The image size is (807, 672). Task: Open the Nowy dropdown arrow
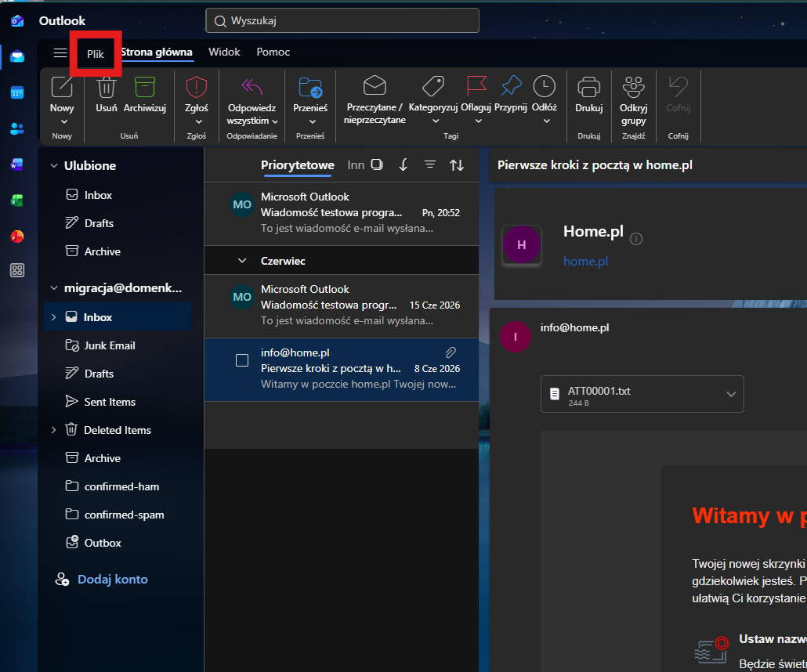pos(63,122)
